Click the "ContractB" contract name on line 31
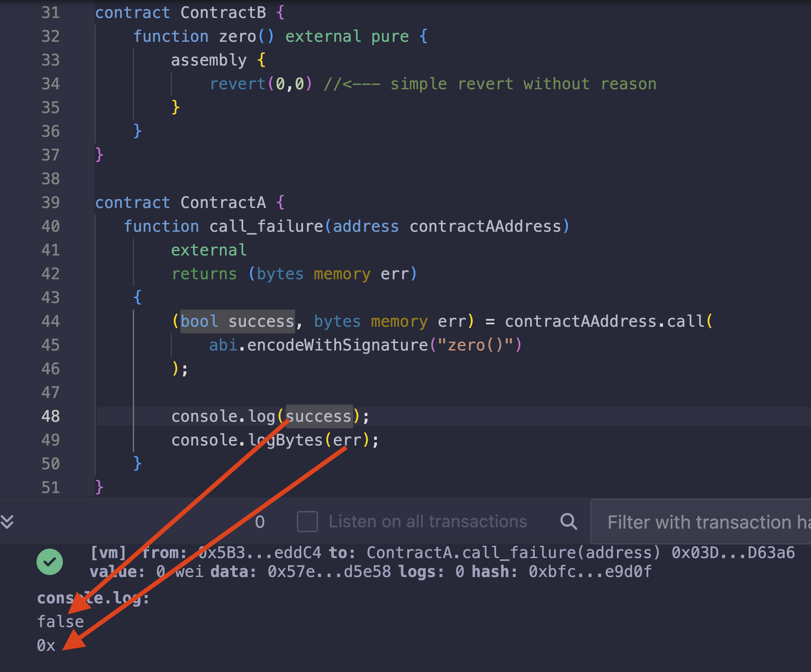 (223, 12)
